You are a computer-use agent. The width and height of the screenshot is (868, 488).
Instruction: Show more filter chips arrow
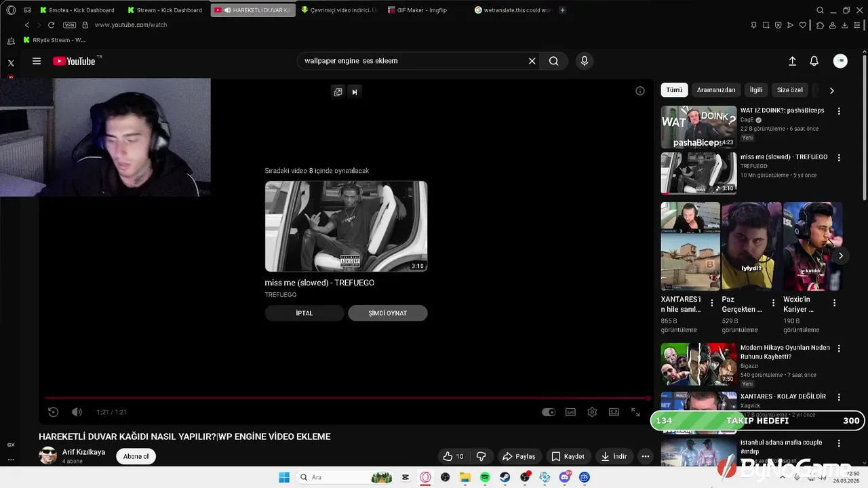[832, 90]
